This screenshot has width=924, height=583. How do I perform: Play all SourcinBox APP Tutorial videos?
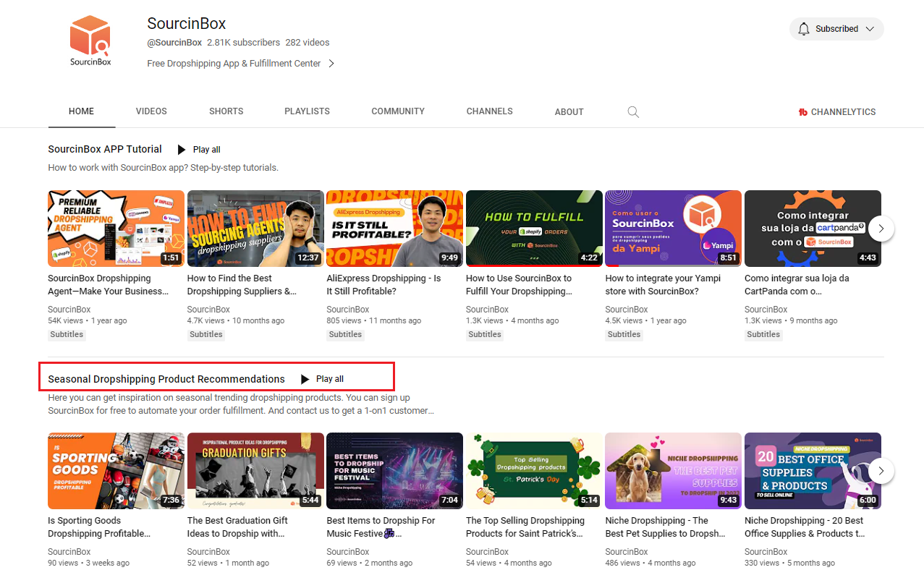pos(199,150)
